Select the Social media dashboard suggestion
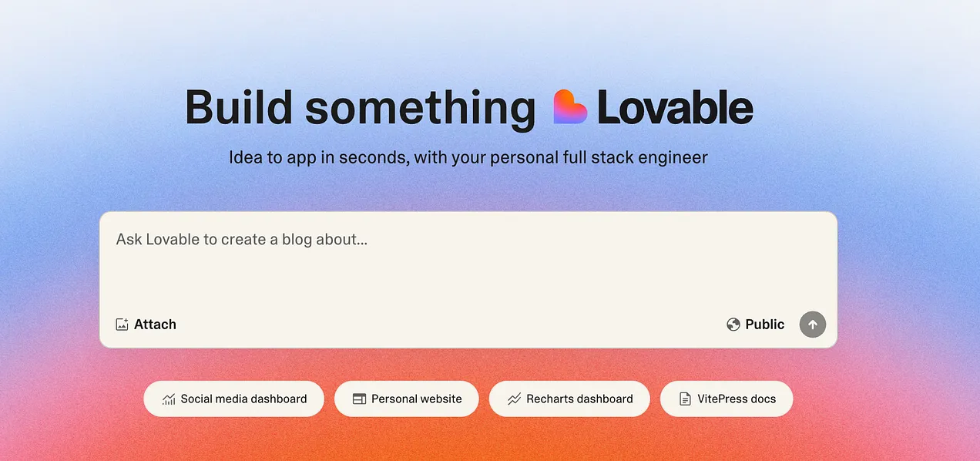 pyautogui.click(x=233, y=399)
